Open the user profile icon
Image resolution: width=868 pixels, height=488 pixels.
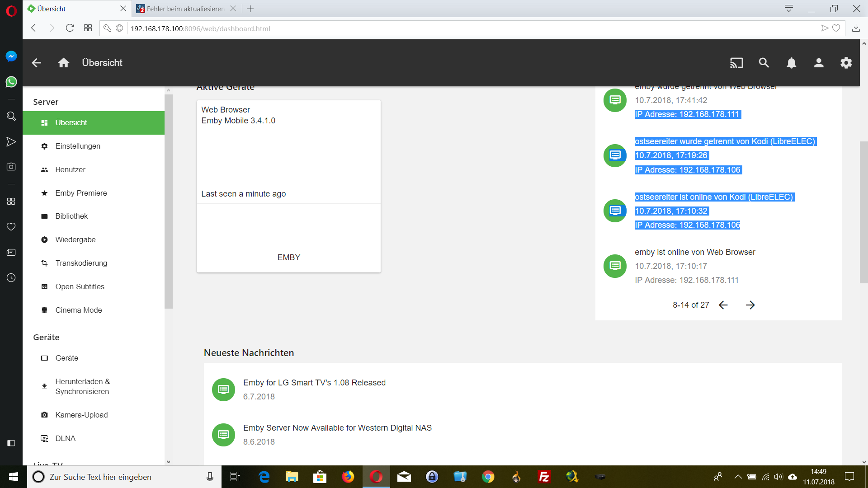tap(819, 63)
